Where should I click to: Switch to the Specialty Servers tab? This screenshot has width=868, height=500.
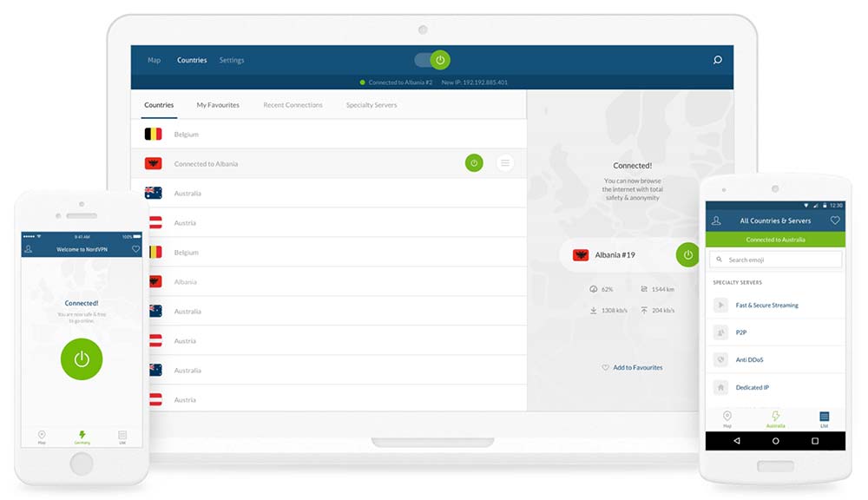coord(372,105)
